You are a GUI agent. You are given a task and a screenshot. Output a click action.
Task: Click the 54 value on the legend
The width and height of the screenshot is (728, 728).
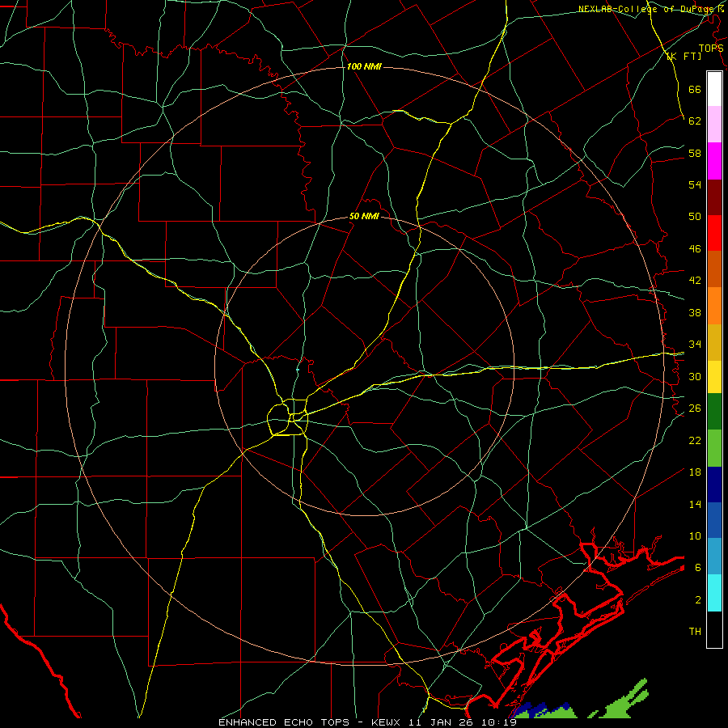(x=695, y=184)
